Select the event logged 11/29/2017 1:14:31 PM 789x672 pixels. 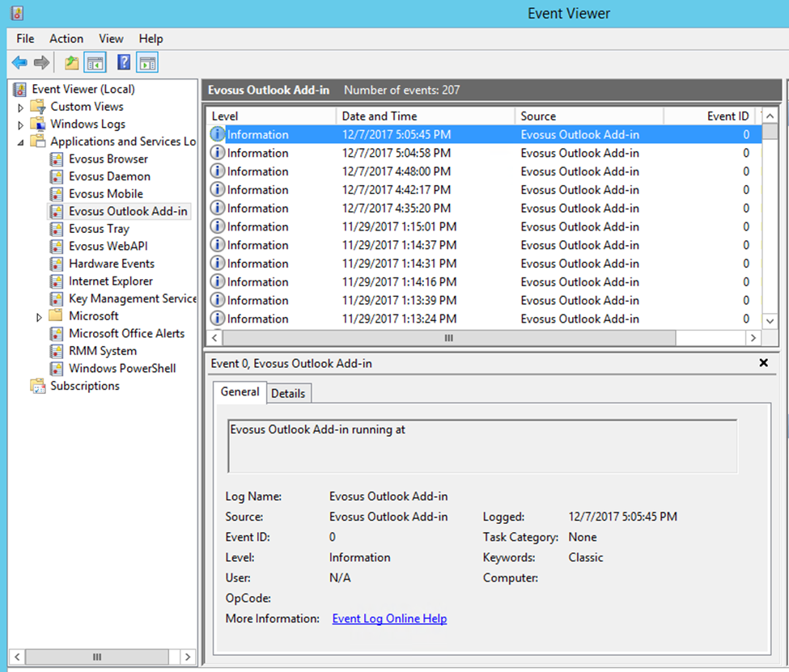(x=485, y=264)
